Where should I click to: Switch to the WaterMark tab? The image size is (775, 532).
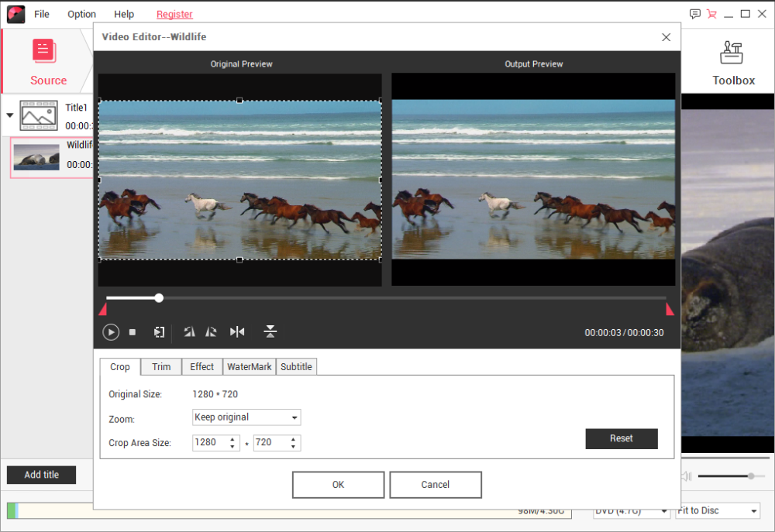(x=249, y=367)
